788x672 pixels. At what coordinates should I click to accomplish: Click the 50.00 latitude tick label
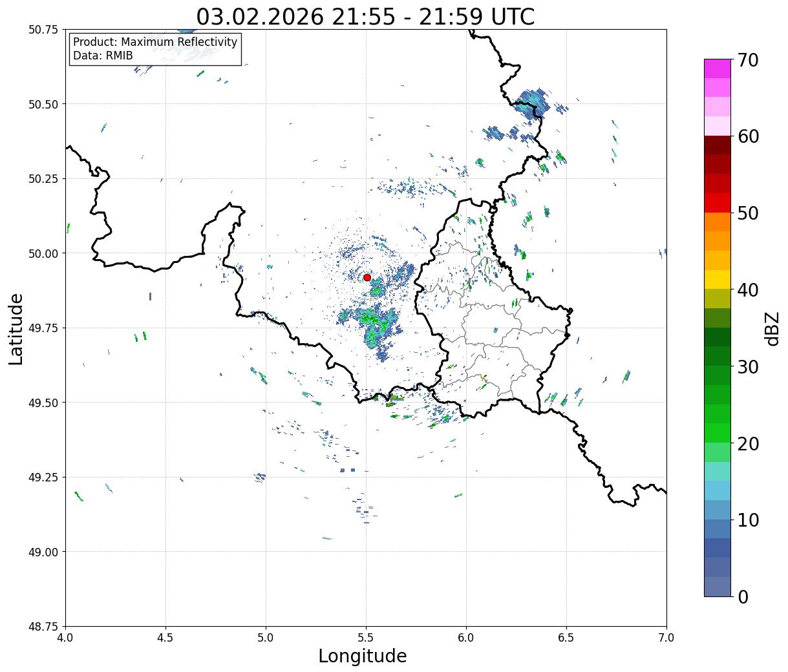(x=44, y=253)
